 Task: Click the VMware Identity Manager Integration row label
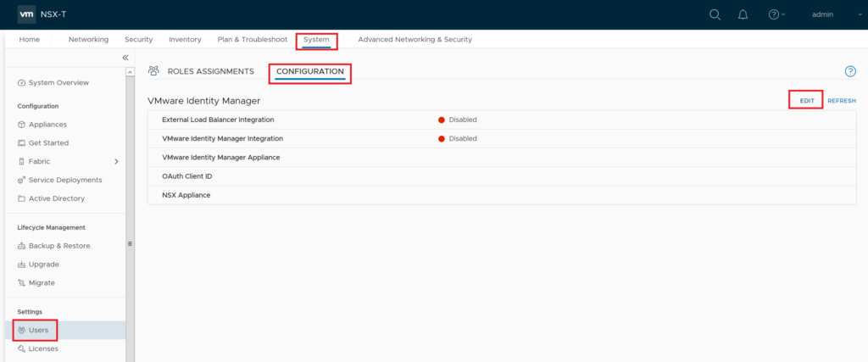click(223, 138)
